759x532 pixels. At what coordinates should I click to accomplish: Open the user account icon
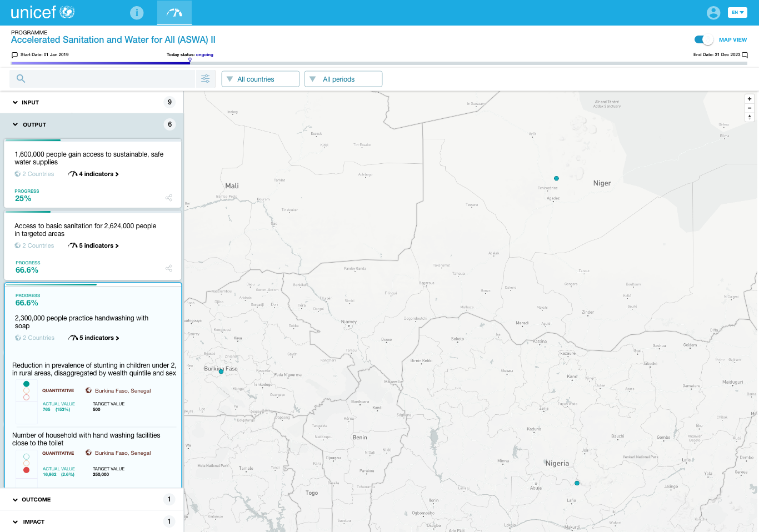click(713, 12)
